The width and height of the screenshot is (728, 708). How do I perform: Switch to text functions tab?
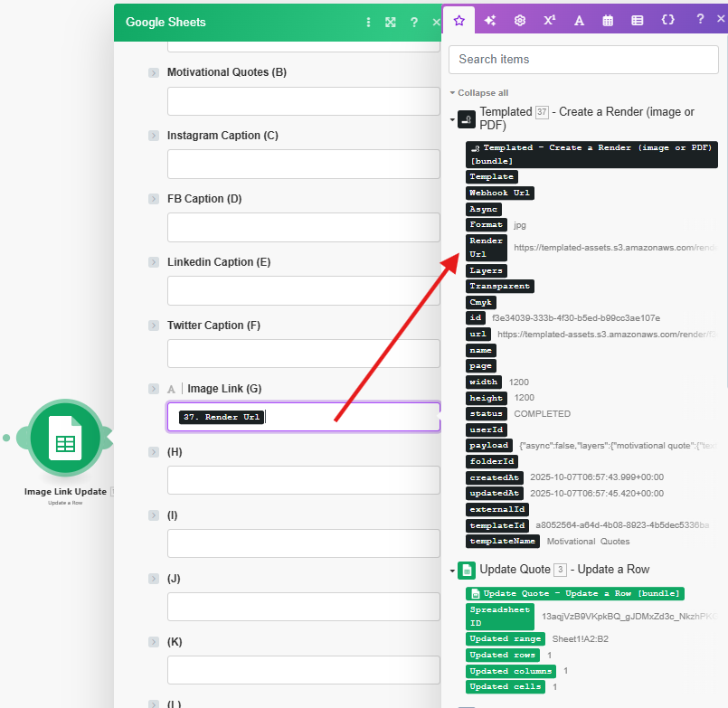pos(579,21)
